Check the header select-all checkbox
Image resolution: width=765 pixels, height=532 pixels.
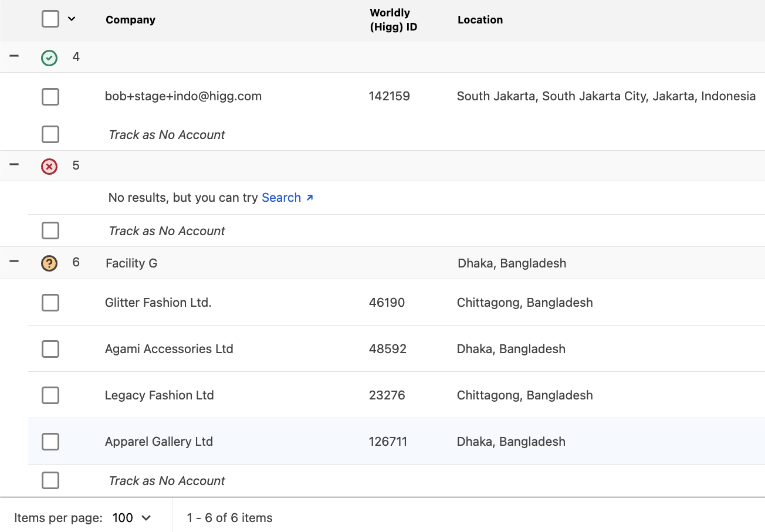pos(50,19)
